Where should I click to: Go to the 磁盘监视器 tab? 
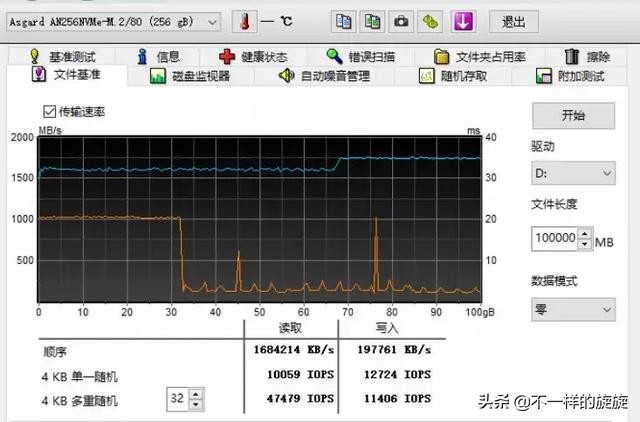pyautogui.click(x=190, y=76)
